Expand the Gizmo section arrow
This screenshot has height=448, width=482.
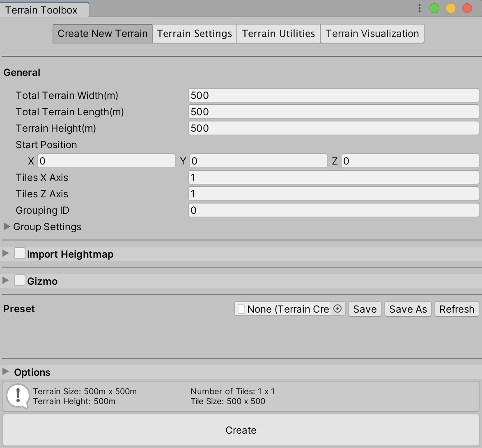[x=6, y=281]
